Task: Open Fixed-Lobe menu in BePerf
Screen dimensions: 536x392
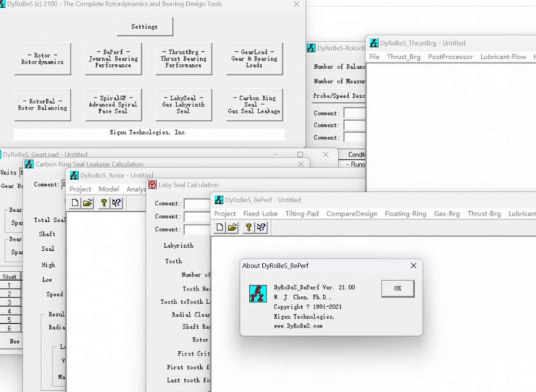Action: point(260,214)
